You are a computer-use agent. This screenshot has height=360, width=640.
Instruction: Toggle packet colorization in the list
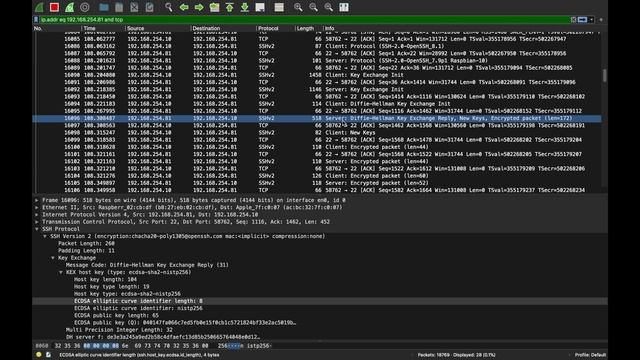[x=279, y=7]
